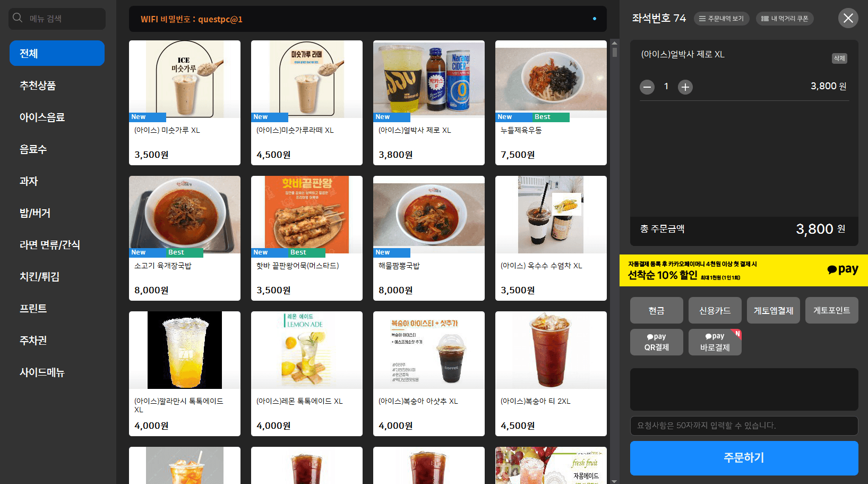Choose Kakao pay 바로결제 option
Viewport: 868px width, 484px height.
click(x=715, y=342)
